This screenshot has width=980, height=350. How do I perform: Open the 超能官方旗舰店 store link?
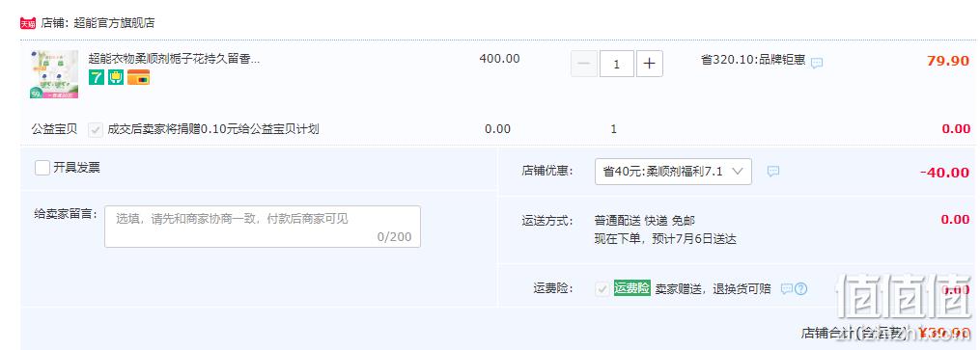point(114,24)
